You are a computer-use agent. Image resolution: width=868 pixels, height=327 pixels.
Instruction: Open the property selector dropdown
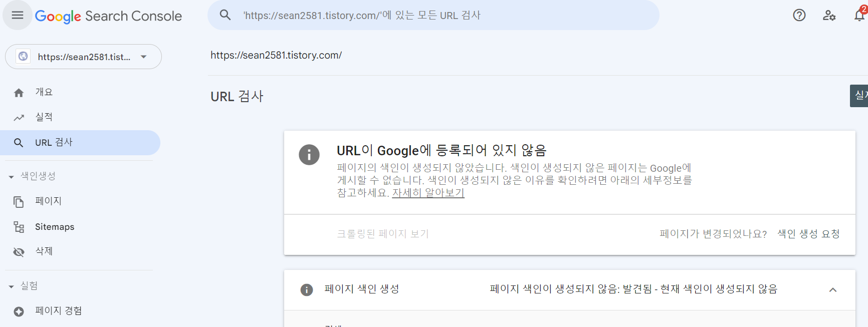tap(83, 57)
